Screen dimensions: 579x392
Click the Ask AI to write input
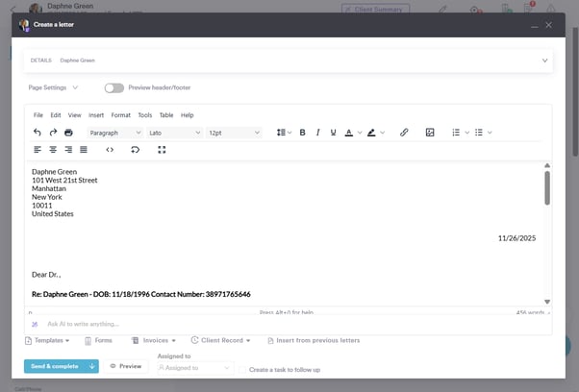pyautogui.click(x=144, y=324)
